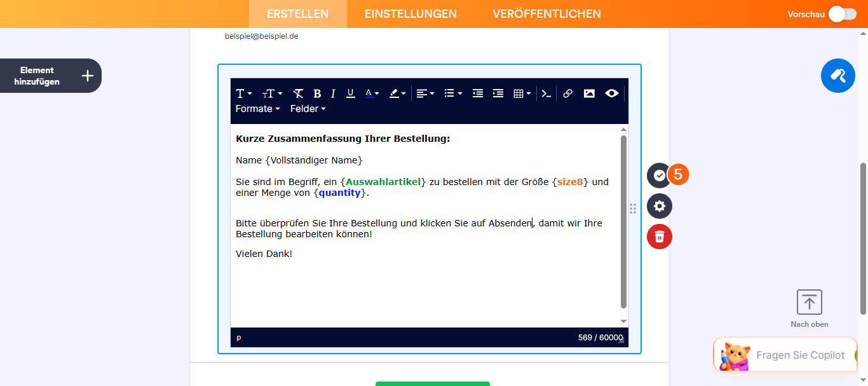Screen dimensions: 868x386
Task: Decrease the paragraph indent
Action: pos(478,93)
